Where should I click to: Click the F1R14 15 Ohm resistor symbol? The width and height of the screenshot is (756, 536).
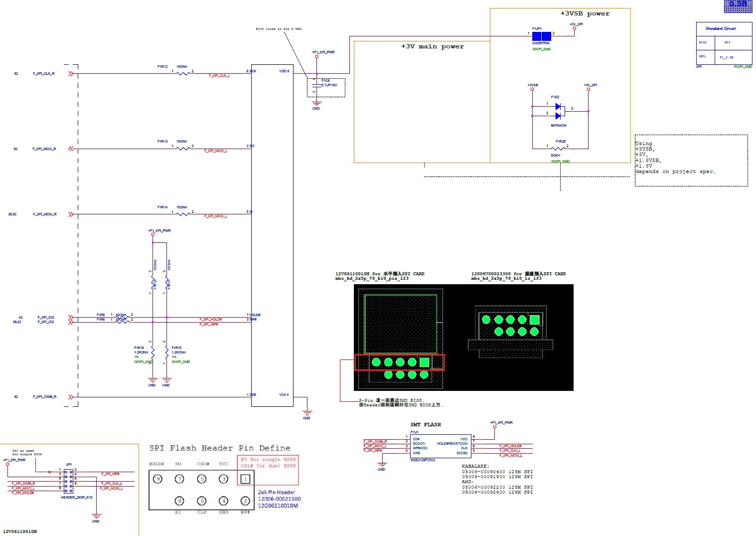(x=183, y=214)
